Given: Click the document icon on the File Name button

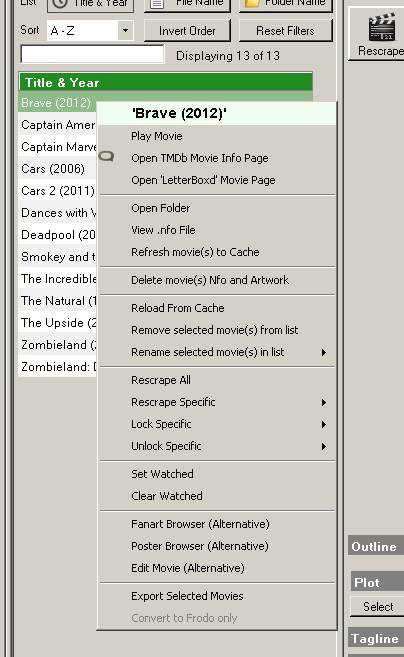Looking at the screenshot, I should [157, 3].
